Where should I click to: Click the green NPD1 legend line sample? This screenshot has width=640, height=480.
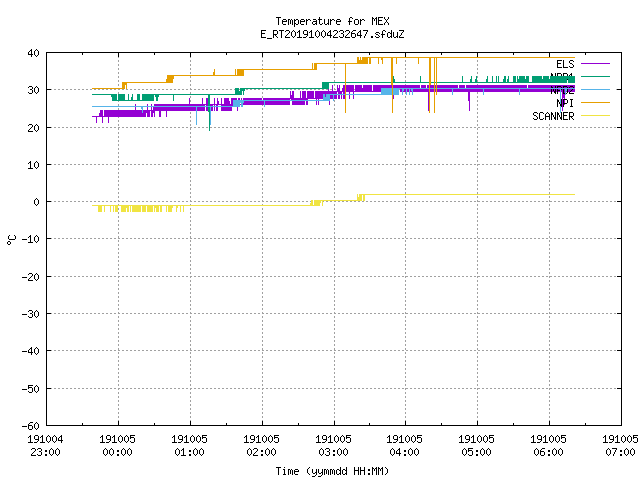[595, 76]
